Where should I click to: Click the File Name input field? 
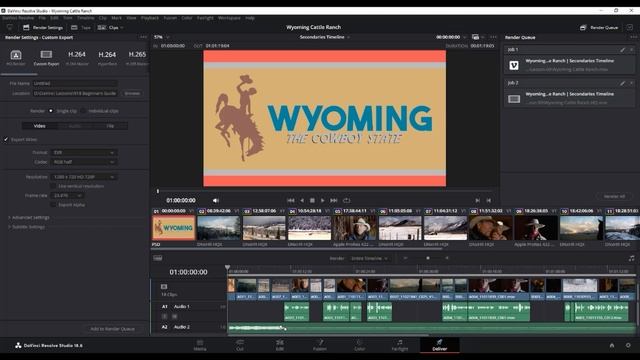(75, 83)
